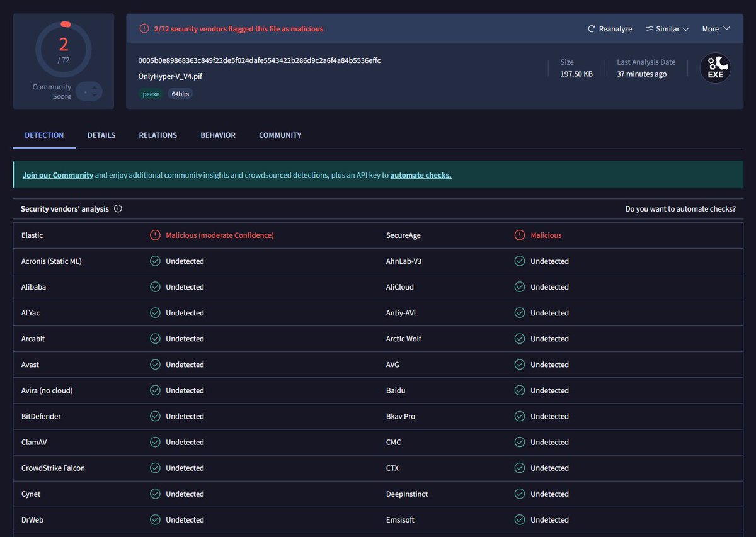Click the DeepInstinct undetected check icon
Image resolution: width=756 pixels, height=537 pixels.
pyautogui.click(x=520, y=494)
